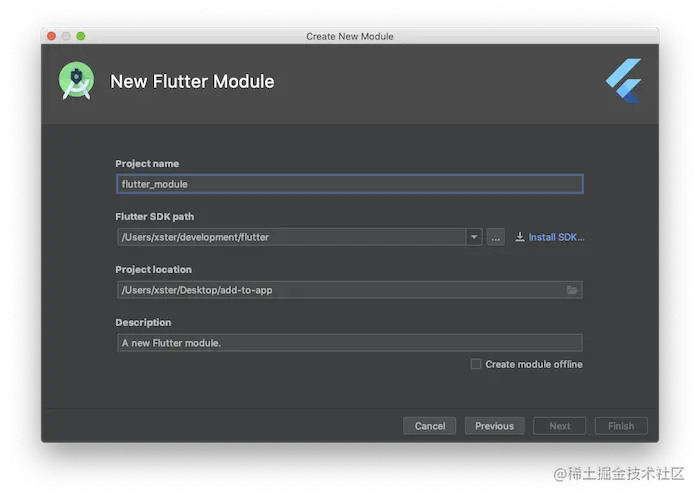Click the Create New Module title text

350,36
